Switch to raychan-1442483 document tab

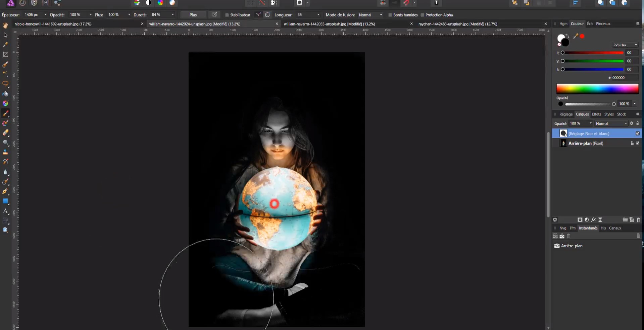(x=458, y=24)
